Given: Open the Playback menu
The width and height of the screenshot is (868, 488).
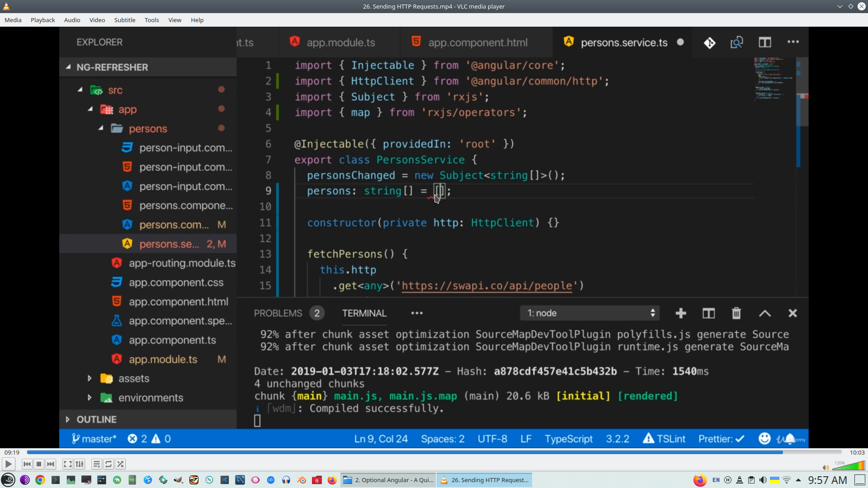Looking at the screenshot, I should coord(42,20).
